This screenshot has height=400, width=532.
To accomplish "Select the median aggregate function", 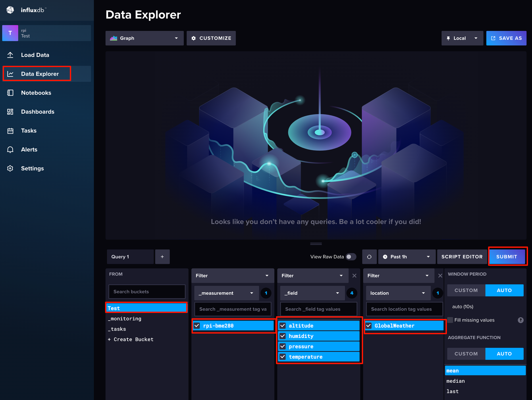I will [x=485, y=381].
